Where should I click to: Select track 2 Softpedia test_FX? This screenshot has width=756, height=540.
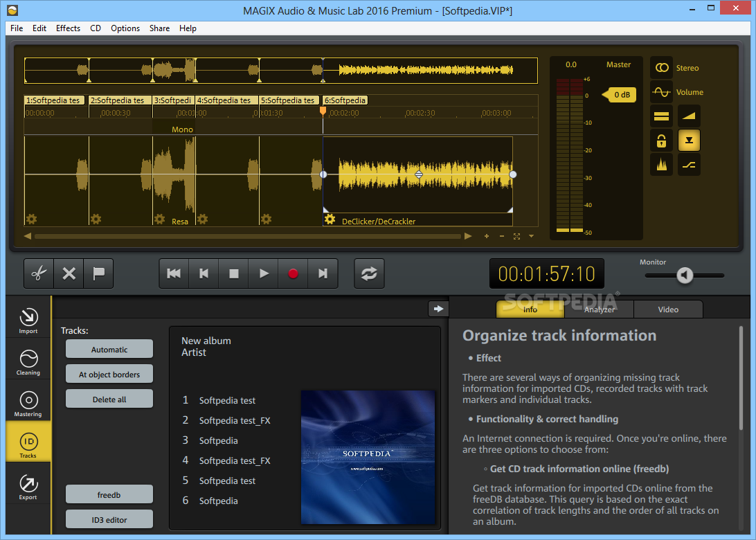pos(226,420)
